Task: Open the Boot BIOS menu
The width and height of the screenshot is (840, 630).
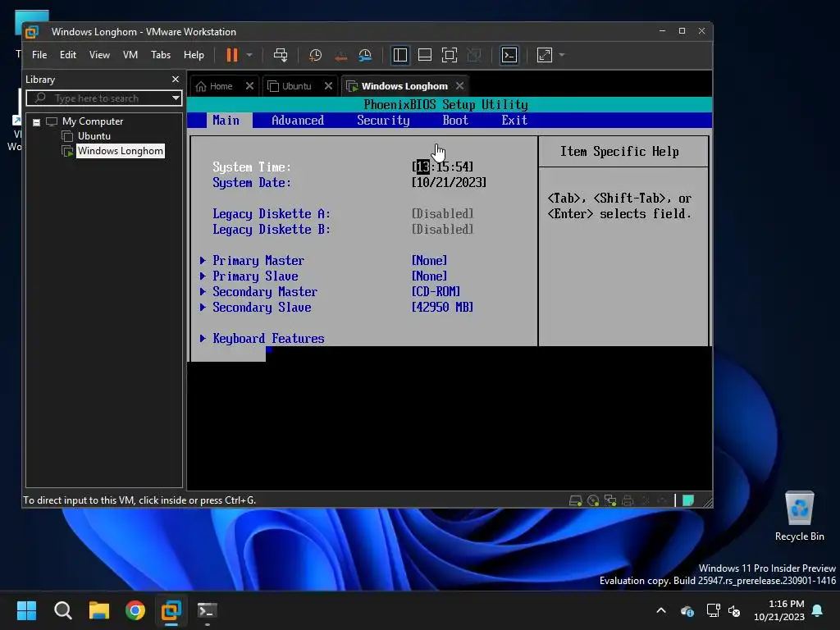Action: point(455,121)
